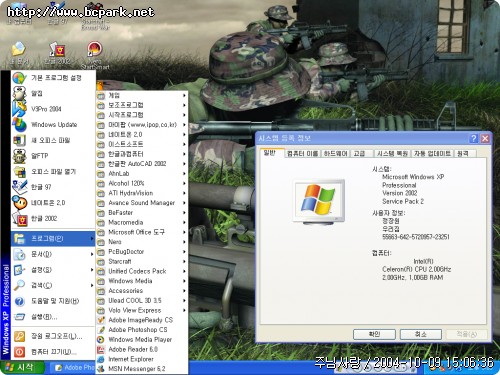Open the Microsoft Office 도구 folder
Image resolution: width=500 pixels, height=375 pixels.
(142, 232)
